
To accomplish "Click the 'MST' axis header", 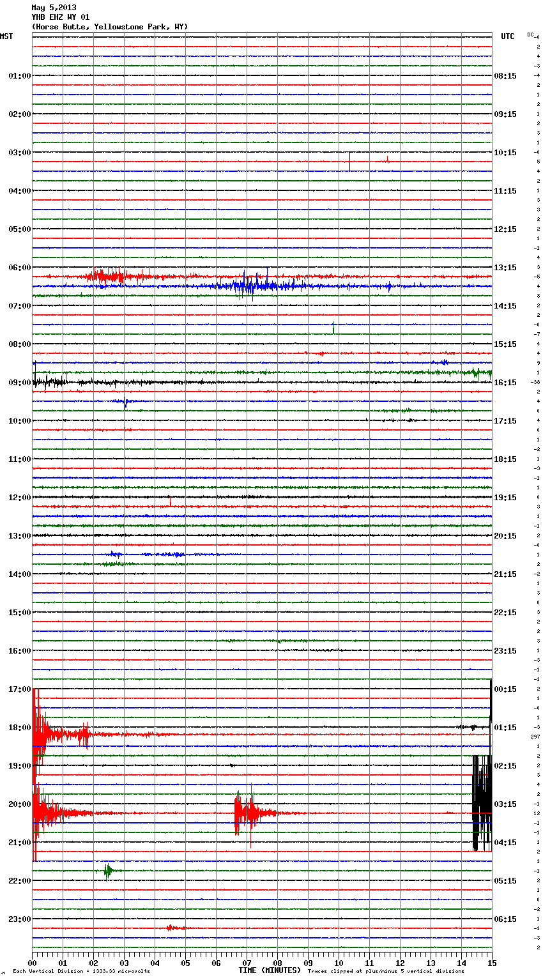I will point(6,36).
